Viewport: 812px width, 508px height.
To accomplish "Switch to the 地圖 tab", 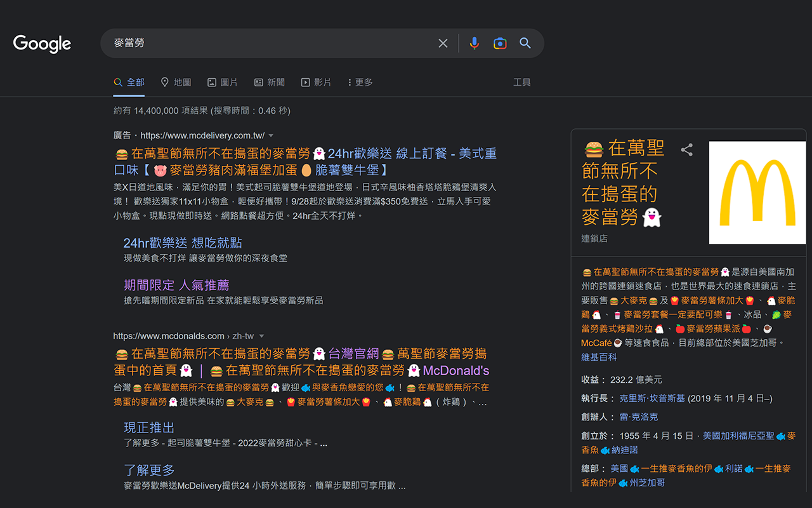I will [176, 83].
